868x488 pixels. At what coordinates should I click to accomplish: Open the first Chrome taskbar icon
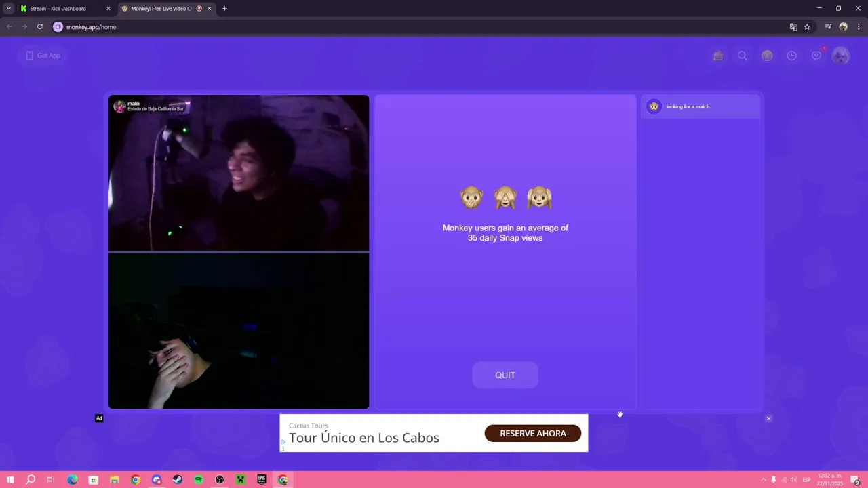136,480
